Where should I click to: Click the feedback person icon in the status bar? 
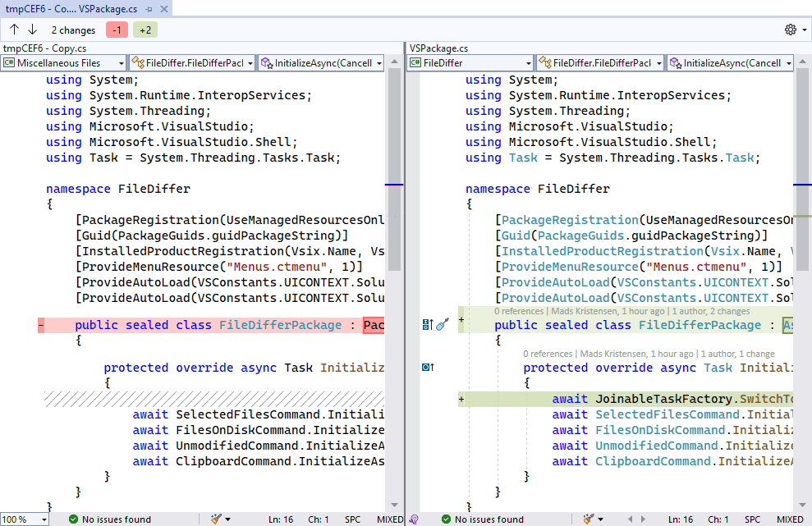[413, 519]
